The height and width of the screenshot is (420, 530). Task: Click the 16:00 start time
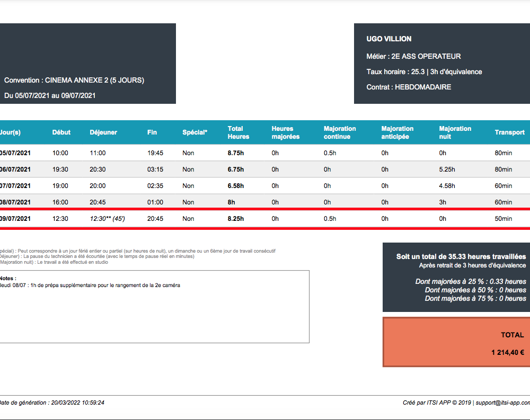point(60,202)
